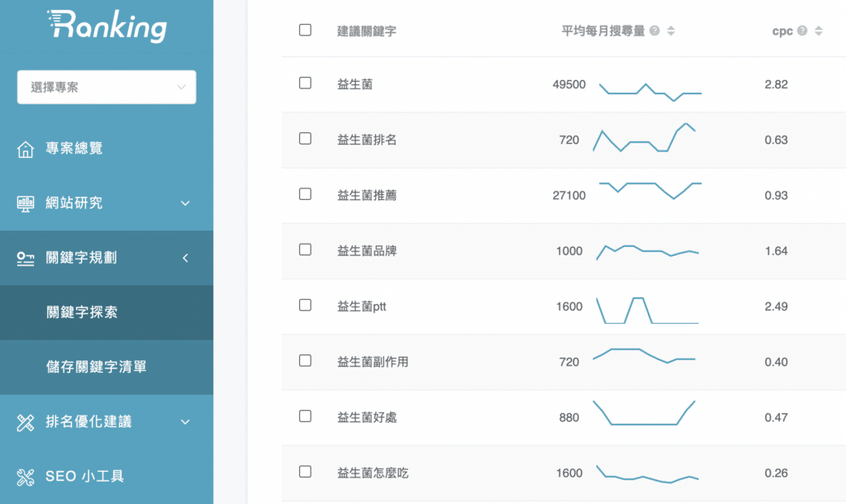This screenshot has height=504, width=846.
Task: Click keyword text 益生菌副作用
Action: [373, 362]
